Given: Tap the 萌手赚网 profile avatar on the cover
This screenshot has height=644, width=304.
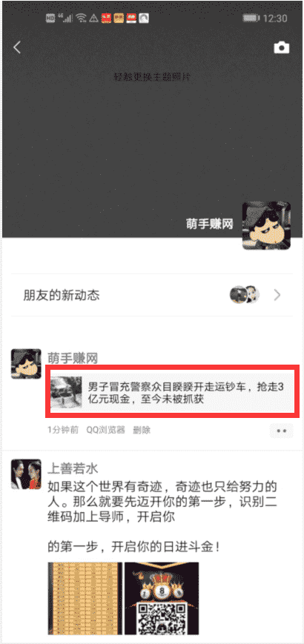Looking at the screenshot, I should coord(266,225).
